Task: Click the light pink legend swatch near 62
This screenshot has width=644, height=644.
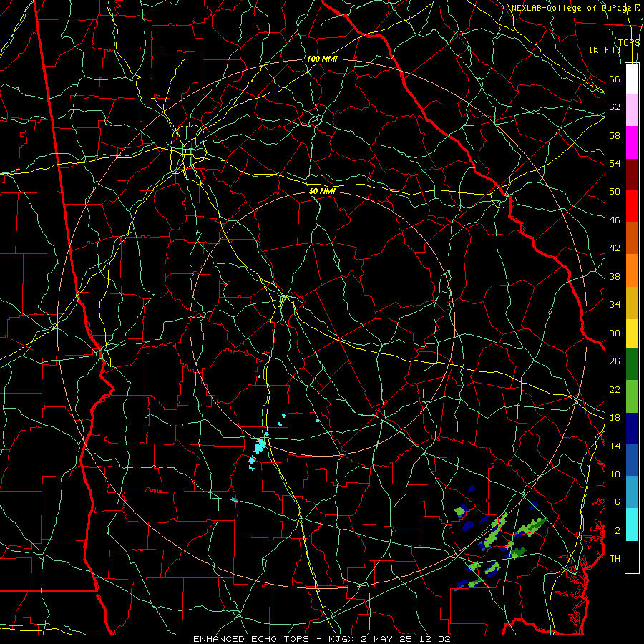Action: (x=632, y=109)
